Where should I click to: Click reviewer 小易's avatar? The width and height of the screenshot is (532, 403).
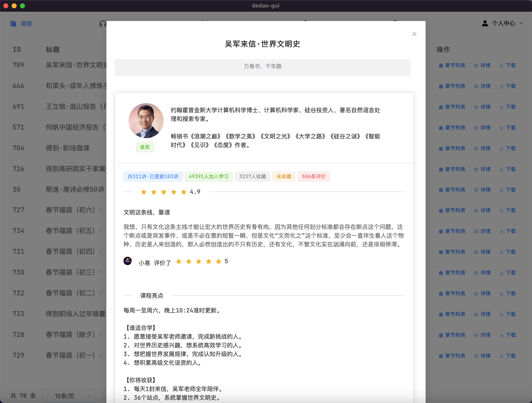(127, 261)
